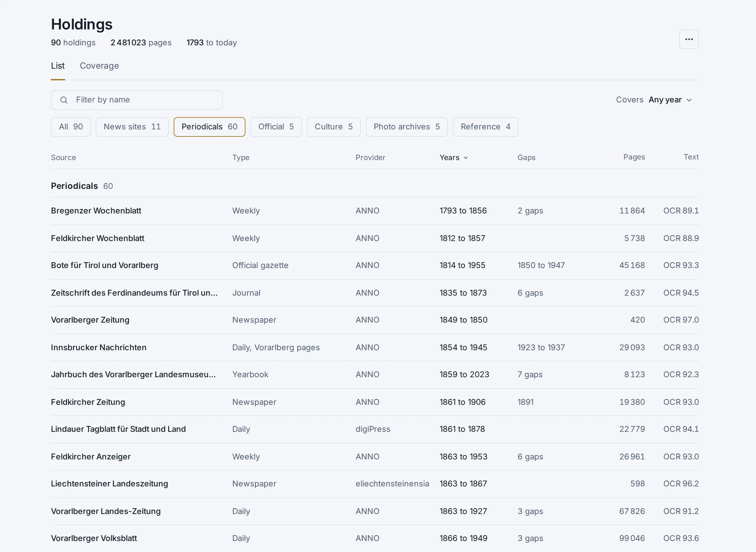Viewport: 756px width, 552px height.
Task: Filter by Official 5 chip
Action: tap(276, 127)
